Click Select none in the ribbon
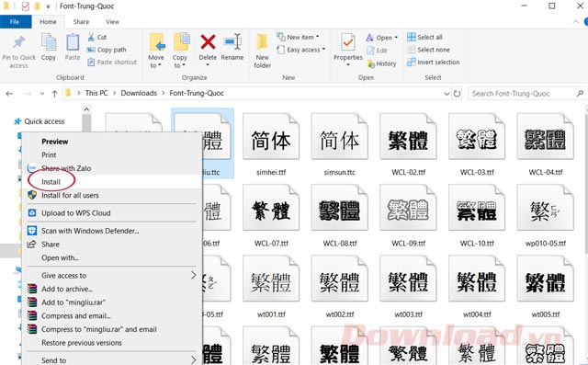Viewport: 588px width, 365px height. tap(428, 50)
